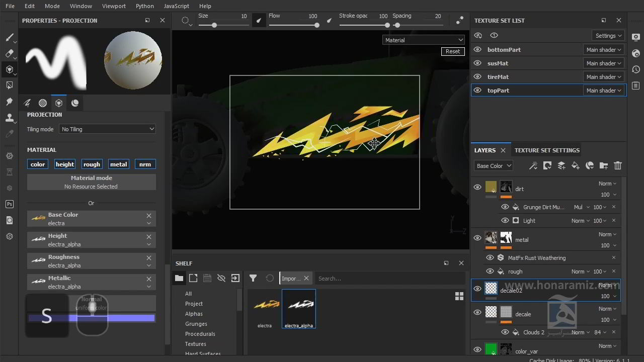Open Main shader dropdown for tireMat
The width and height of the screenshot is (644, 362).
pos(604,77)
